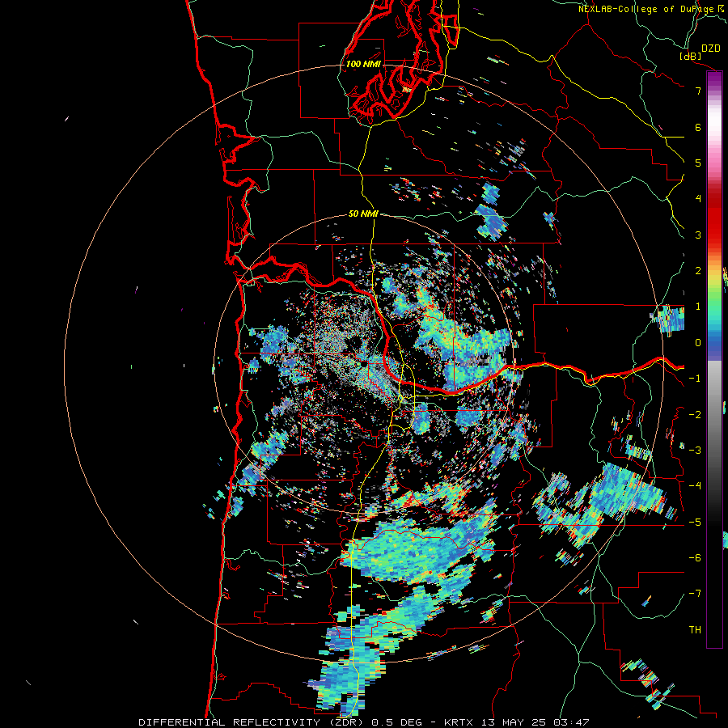Click the -1 value on color scale
Viewport: 728px width, 728px height.
(695, 379)
